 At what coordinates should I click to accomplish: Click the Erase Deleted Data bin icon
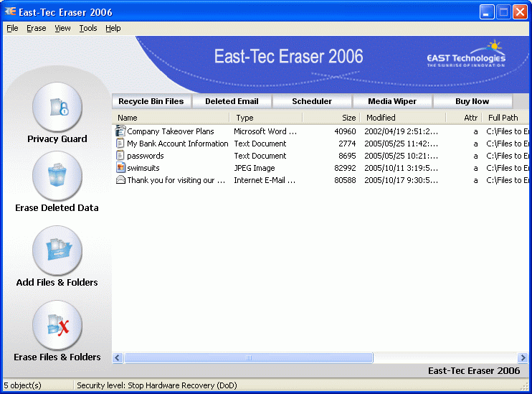pyautogui.click(x=57, y=176)
